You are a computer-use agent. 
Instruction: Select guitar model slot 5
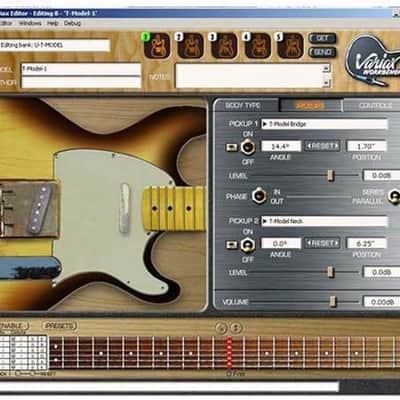click(x=291, y=46)
